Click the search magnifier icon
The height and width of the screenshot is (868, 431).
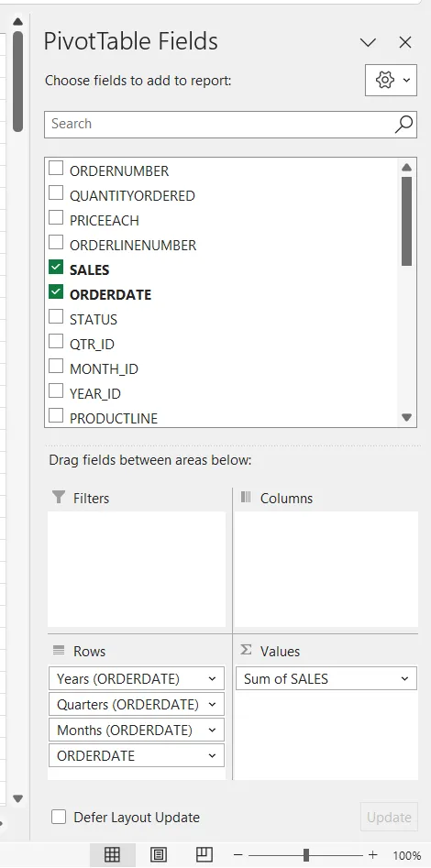[x=403, y=124]
